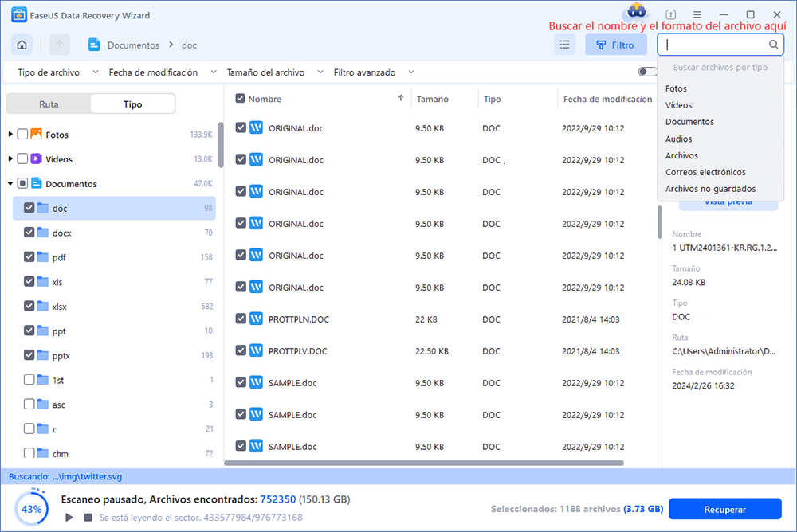This screenshot has height=532, width=797.
Task: Select the Archivos search suggestion
Action: [681, 155]
